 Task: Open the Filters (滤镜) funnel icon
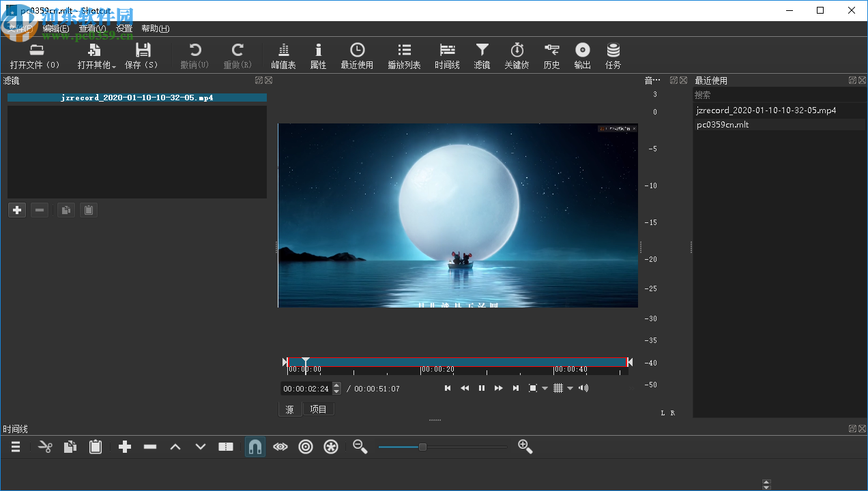point(482,56)
